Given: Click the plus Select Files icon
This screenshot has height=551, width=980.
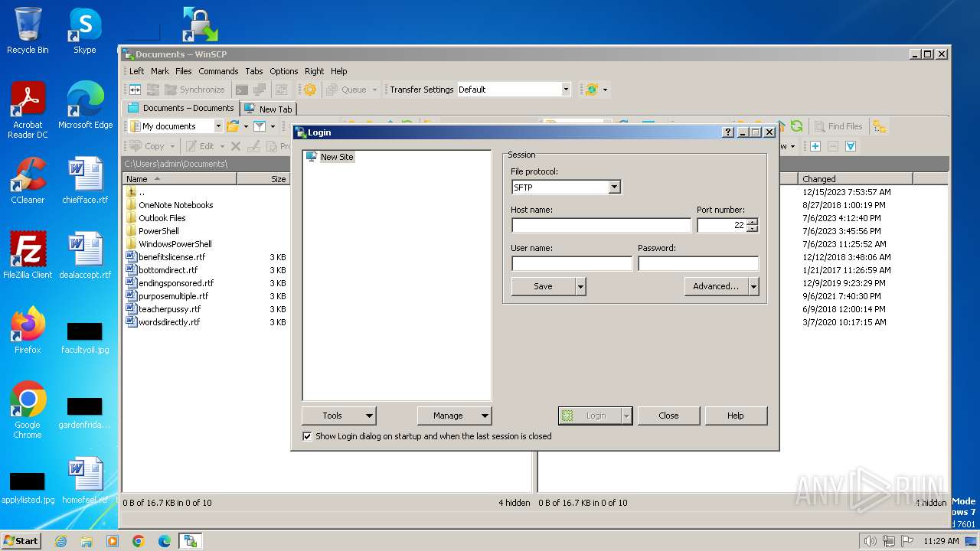Looking at the screenshot, I should coord(815,146).
